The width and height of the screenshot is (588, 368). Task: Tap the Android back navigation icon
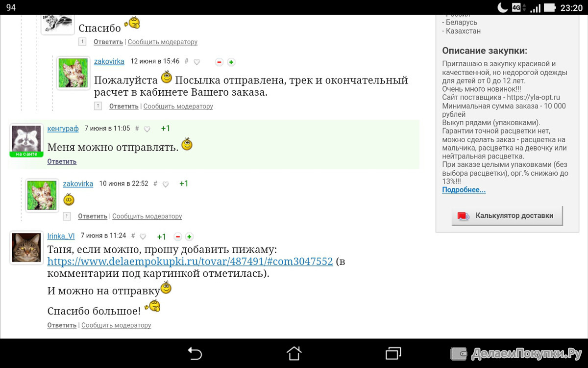[195, 353]
